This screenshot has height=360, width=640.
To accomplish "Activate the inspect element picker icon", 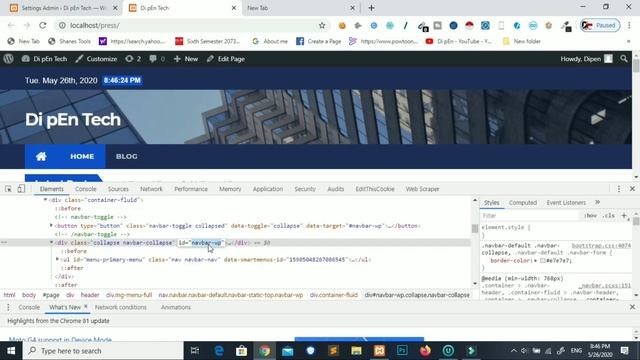I will tap(8, 189).
